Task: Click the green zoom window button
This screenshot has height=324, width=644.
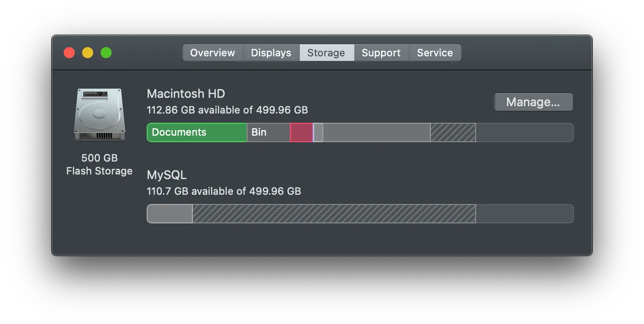Action: [x=106, y=53]
